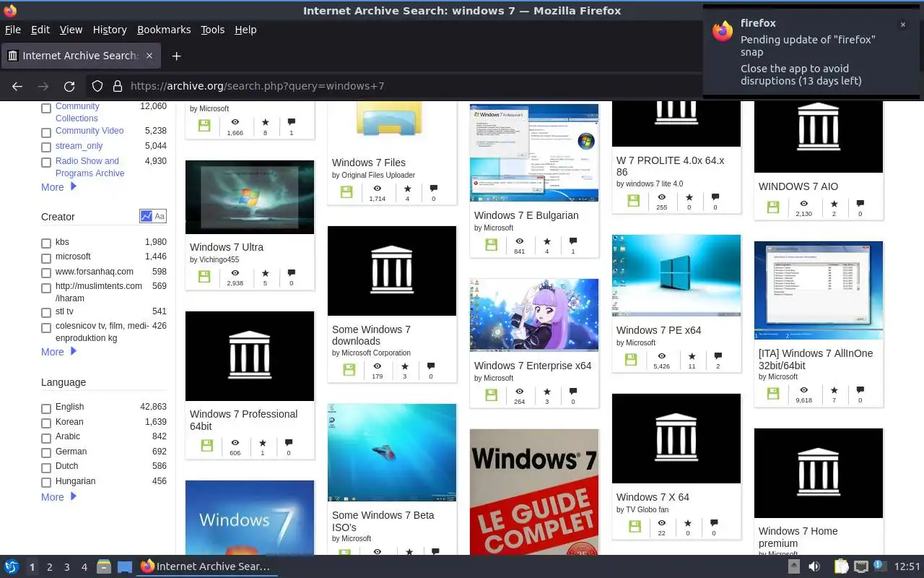Click reviews bubble on Windows 7 E Bulgarian
The image size is (924, 578).
click(x=572, y=241)
